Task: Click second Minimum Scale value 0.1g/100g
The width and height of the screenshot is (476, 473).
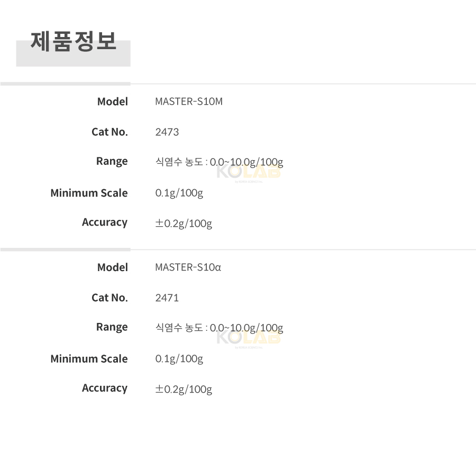Action: [179, 359]
